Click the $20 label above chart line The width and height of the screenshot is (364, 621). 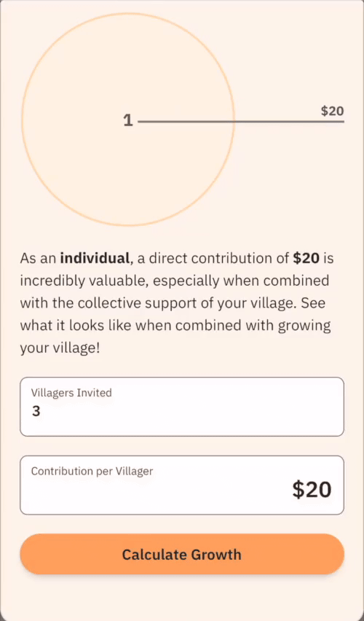[x=333, y=111]
